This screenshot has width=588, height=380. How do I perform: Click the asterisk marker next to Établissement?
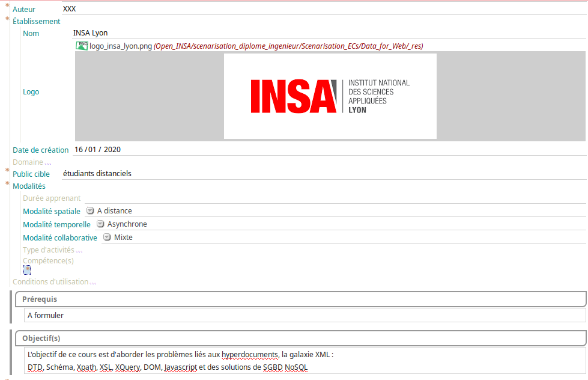[7, 18]
